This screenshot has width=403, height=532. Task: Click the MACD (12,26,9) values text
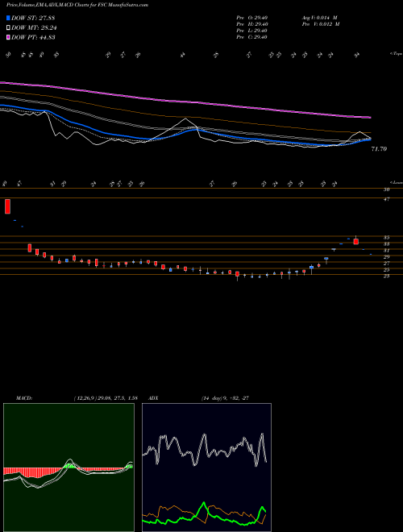point(106,398)
